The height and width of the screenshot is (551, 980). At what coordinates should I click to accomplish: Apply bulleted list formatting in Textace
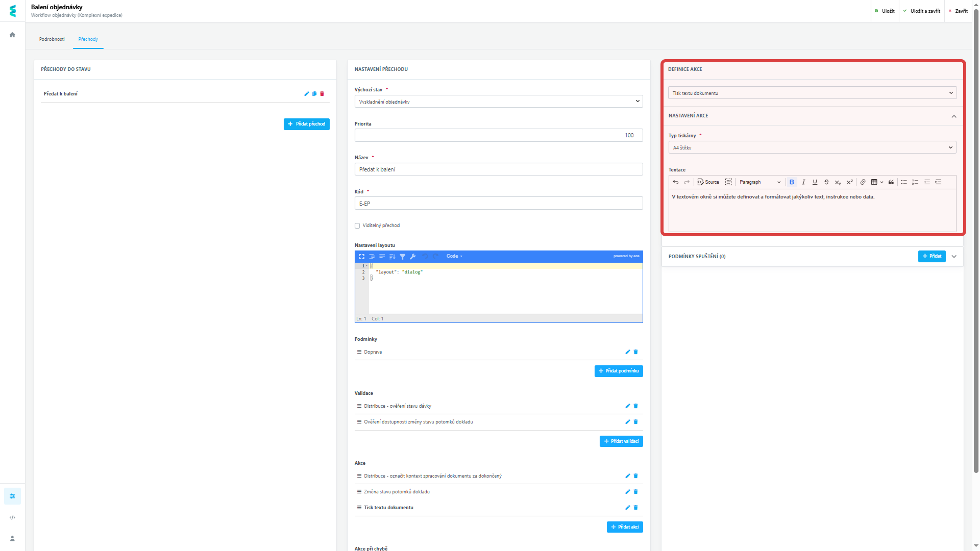[904, 182]
